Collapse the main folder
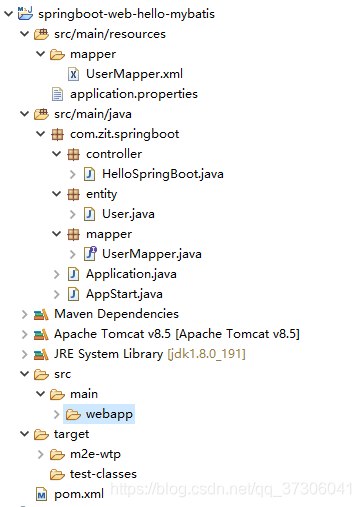 pos(40,394)
